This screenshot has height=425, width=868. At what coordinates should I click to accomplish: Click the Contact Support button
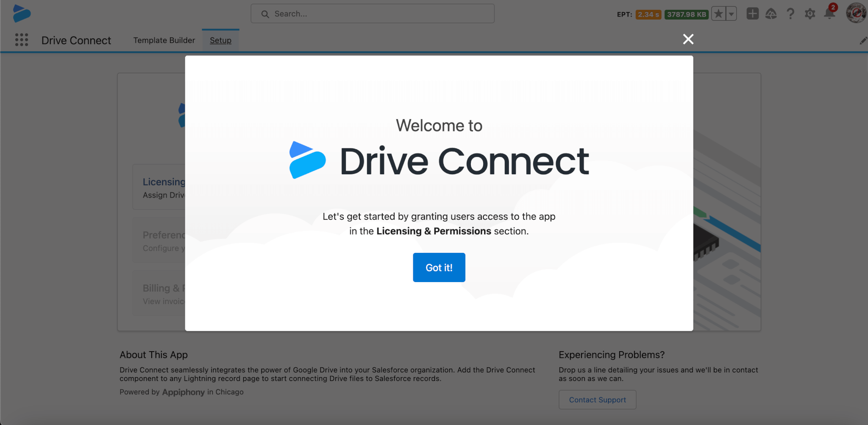click(597, 400)
